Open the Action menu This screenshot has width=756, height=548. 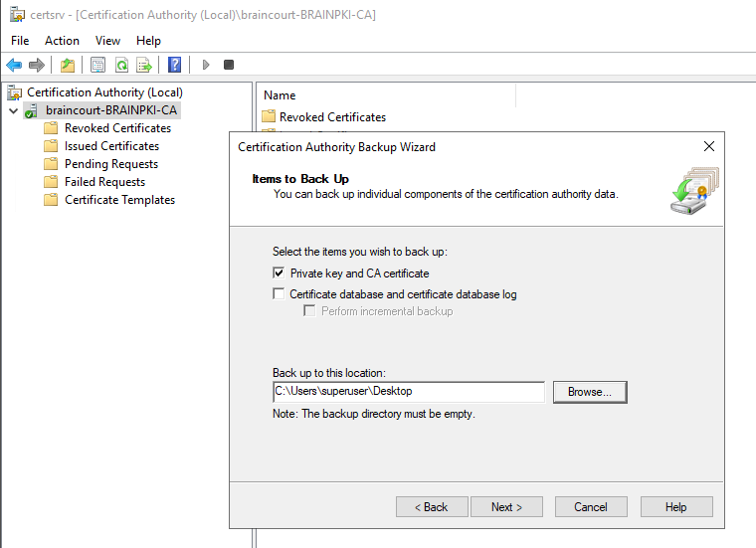click(62, 41)
